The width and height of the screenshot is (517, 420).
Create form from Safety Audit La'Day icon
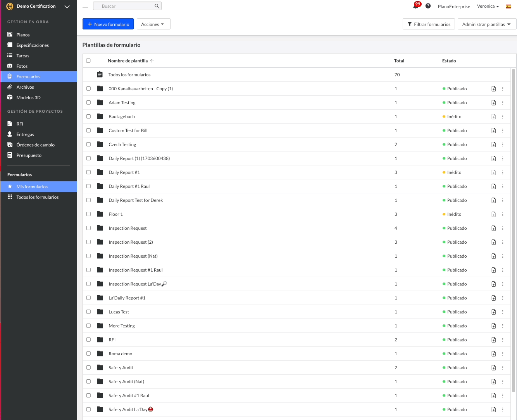point(493,410)
